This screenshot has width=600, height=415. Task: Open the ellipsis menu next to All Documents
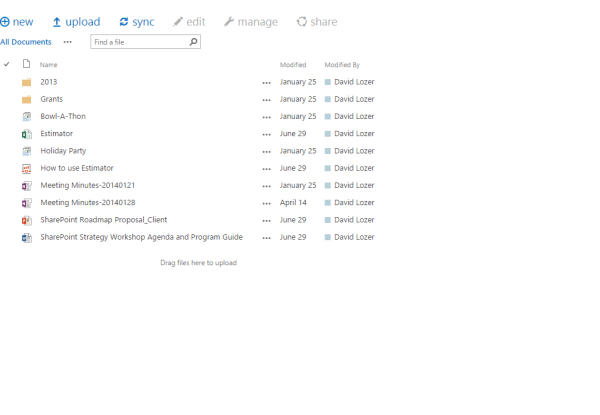pos(68,42)
